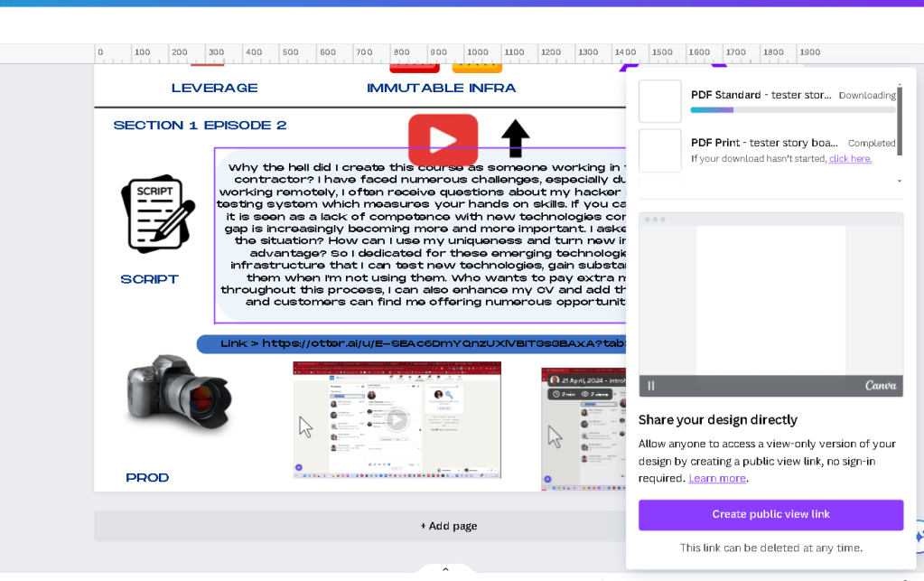The width and height of the screenshot is (924, 581).
Task: Select the SCRIPT label text
Action: tap(149, 279)
